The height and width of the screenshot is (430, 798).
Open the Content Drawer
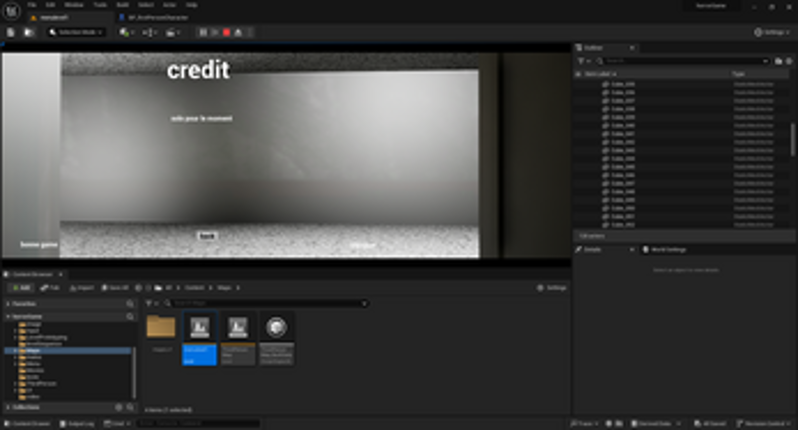27,423
